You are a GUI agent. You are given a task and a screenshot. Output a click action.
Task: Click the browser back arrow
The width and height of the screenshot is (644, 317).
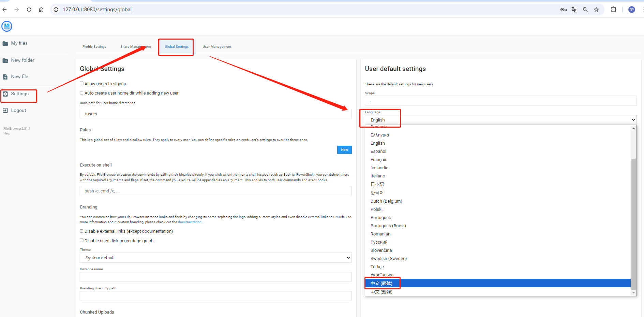coord(4,10)
